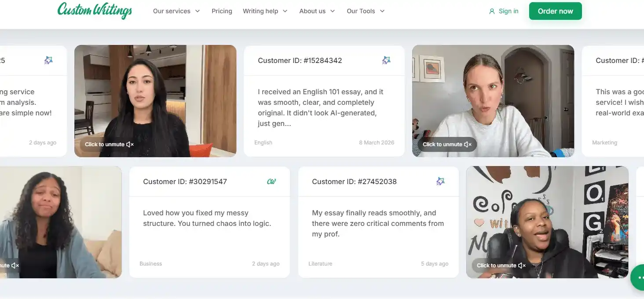Viewport: 644px width, 299px height.
Task: Go to the Pricing page
Action: tap(222, 11)
